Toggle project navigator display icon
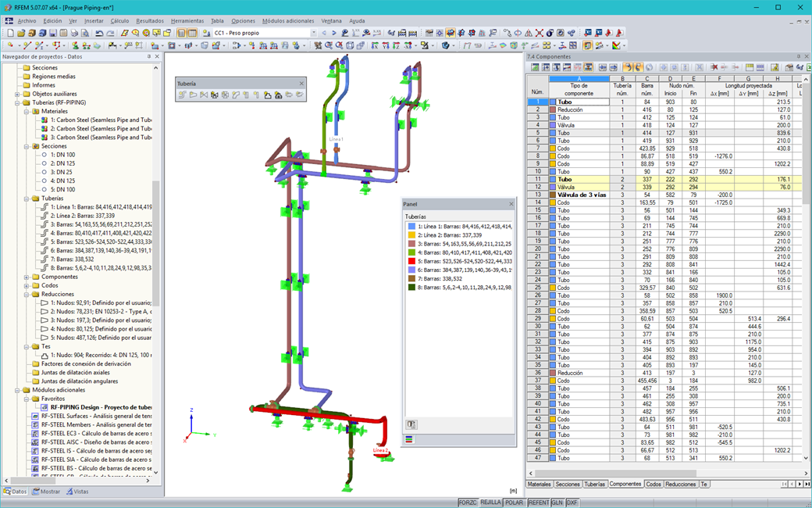 coord(180,33)
